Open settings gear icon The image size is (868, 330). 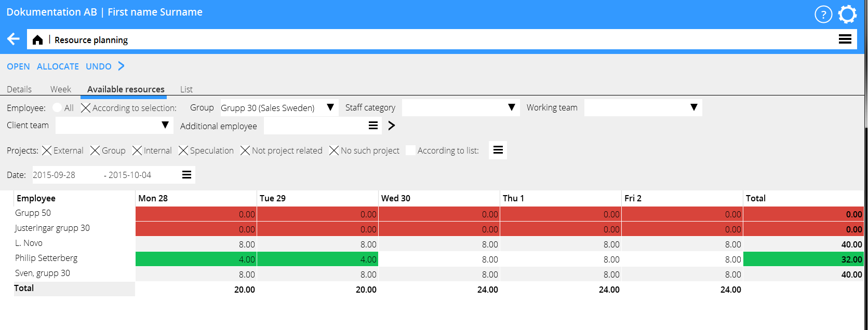[847, 15]
